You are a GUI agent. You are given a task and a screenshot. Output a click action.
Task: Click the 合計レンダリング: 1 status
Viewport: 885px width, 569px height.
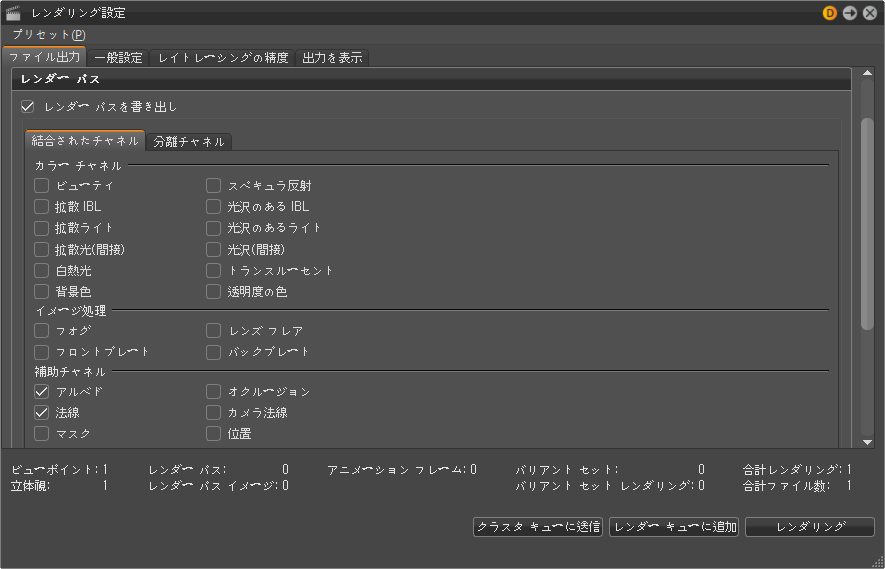tap(798, 470)
